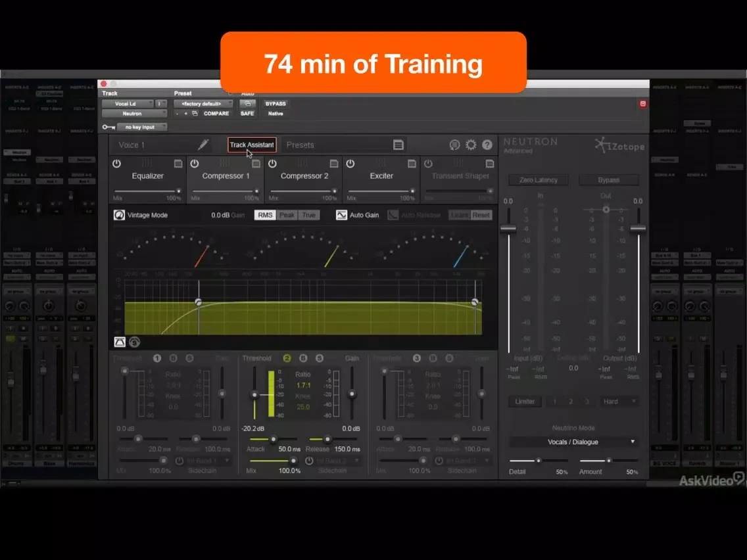Screen dimensions: 747x560
Task: Enable Transient Shaper module power button
Action: 428,164
